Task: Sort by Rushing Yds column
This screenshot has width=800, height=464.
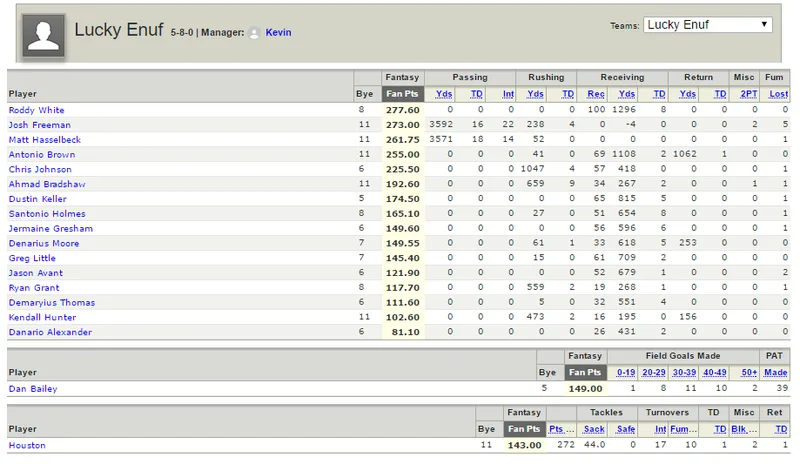Action: [x=535, y=93]
